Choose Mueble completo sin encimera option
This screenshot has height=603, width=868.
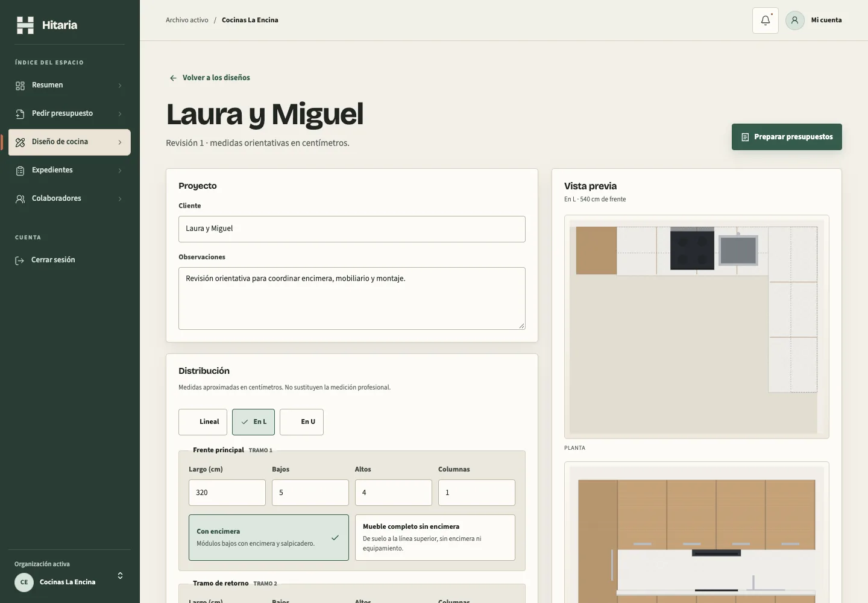[x=435, y=538]
